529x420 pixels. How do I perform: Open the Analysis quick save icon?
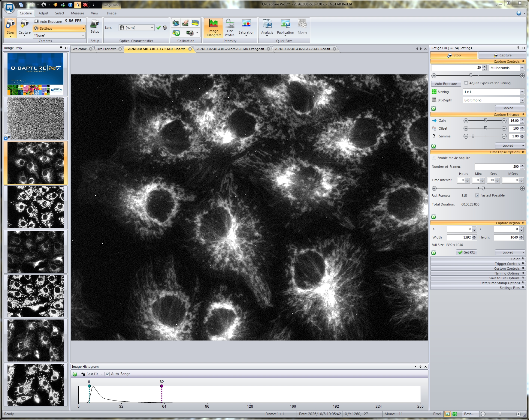point(267,28)
